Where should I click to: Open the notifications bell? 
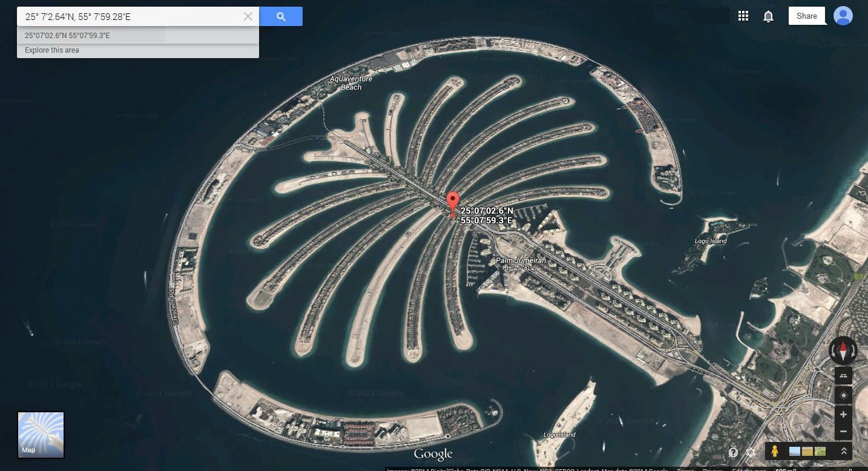coord(768,16)
